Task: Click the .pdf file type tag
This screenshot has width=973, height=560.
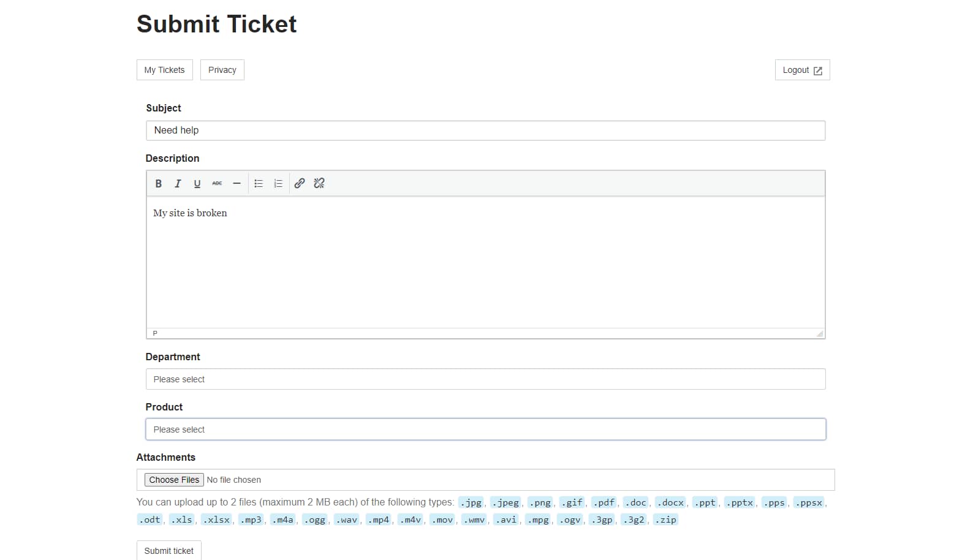Action: click(604, 502)
